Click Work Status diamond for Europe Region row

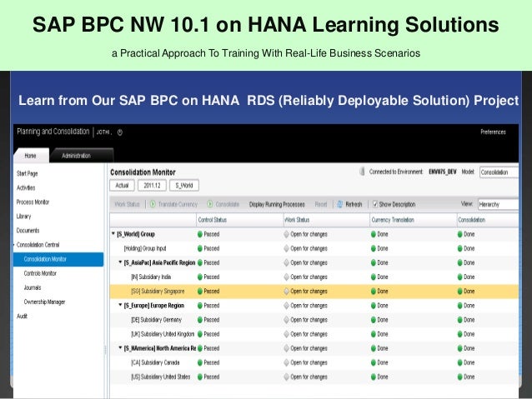coord(286,306)
